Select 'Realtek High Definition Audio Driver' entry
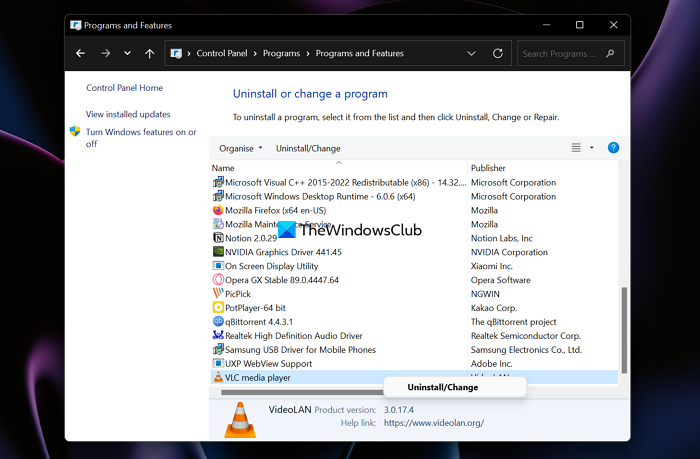700x459 pixels. (x=293, y=335)
